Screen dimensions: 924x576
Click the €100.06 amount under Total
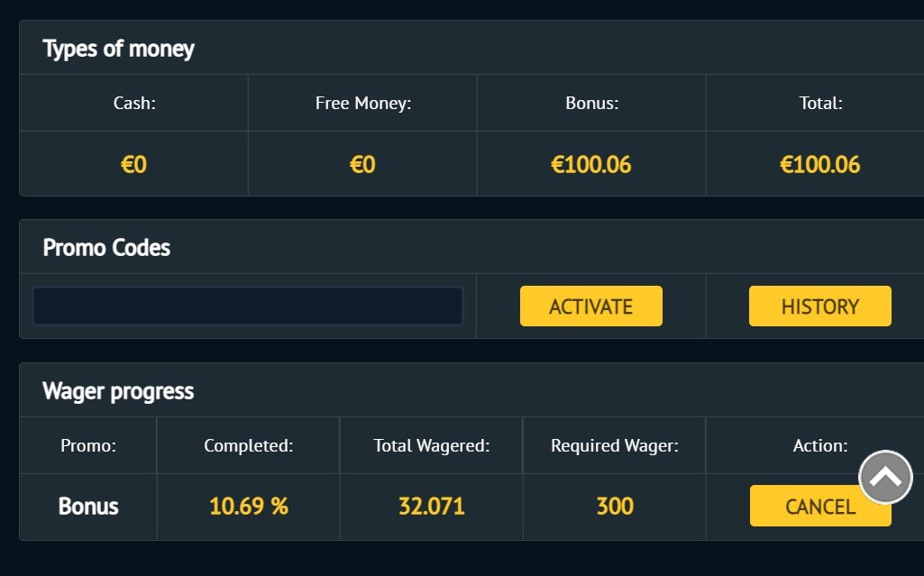pos(819,165)
